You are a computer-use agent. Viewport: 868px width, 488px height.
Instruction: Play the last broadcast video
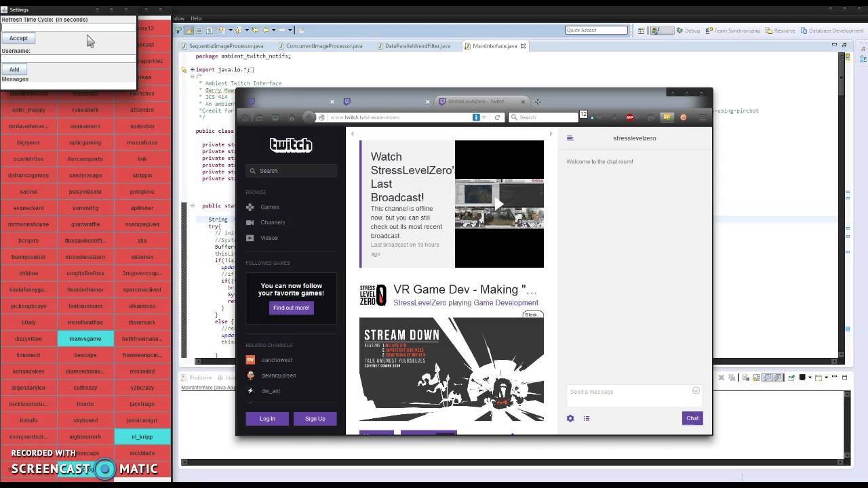499,204
